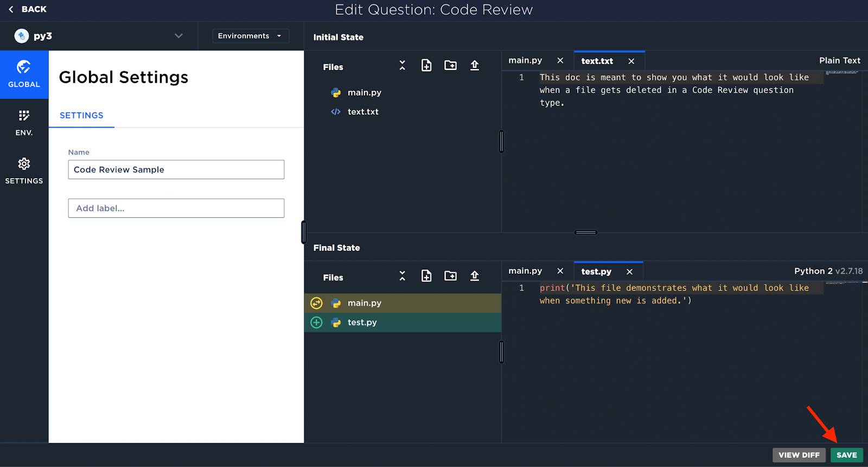Image resolution: width=868 pixels, height=467 pixels.
Task: Open the Settings gear in sidebar
Action: coord(24,171)
